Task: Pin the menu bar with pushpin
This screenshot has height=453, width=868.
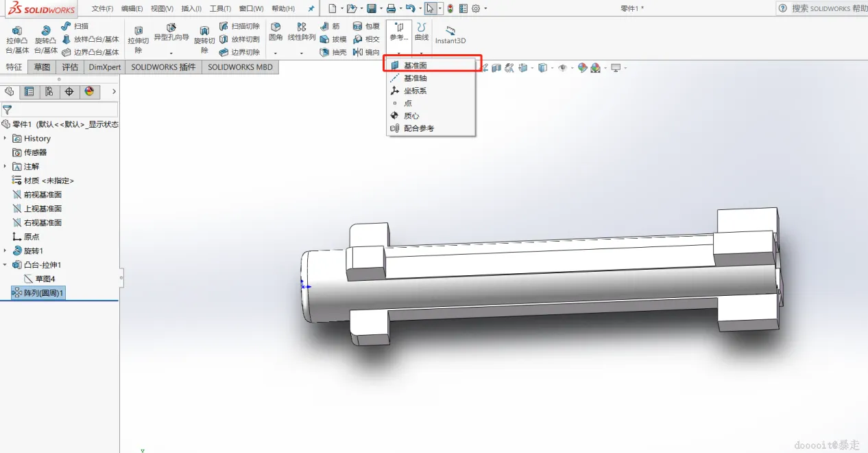Action: [x=311, y=8]
